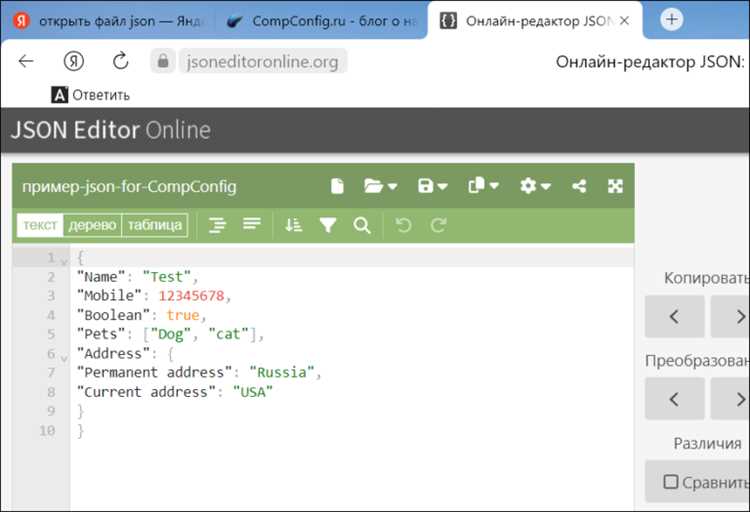Collapse the root object at line 1
This screenshot has height=512, width=750.
pos(64,262)
